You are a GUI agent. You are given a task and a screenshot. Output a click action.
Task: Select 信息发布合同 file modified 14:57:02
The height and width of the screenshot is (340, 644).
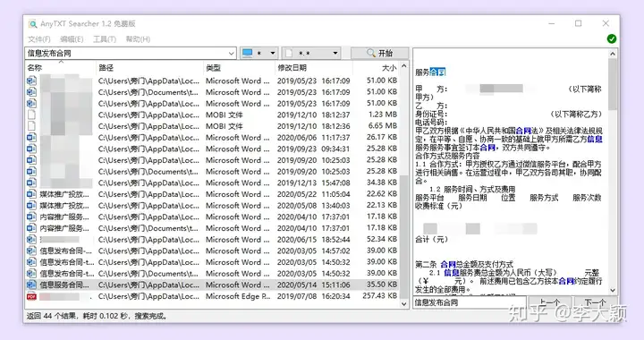(65, 251)
